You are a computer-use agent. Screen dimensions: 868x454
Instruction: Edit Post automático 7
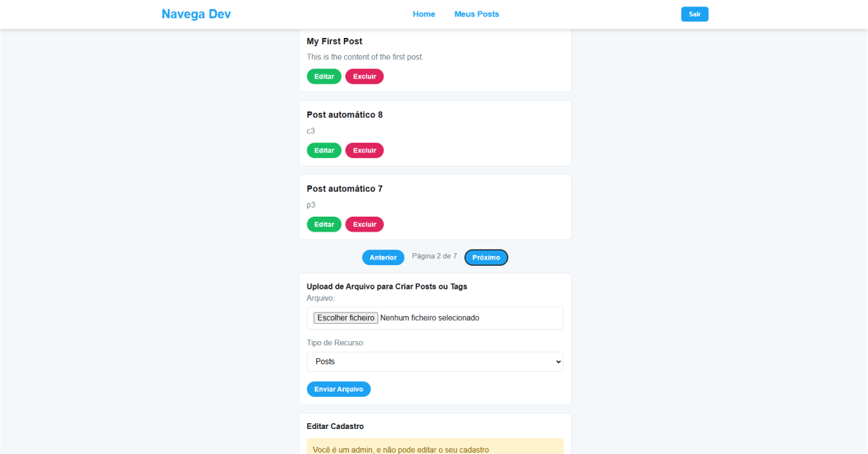(x=324, y=224)
